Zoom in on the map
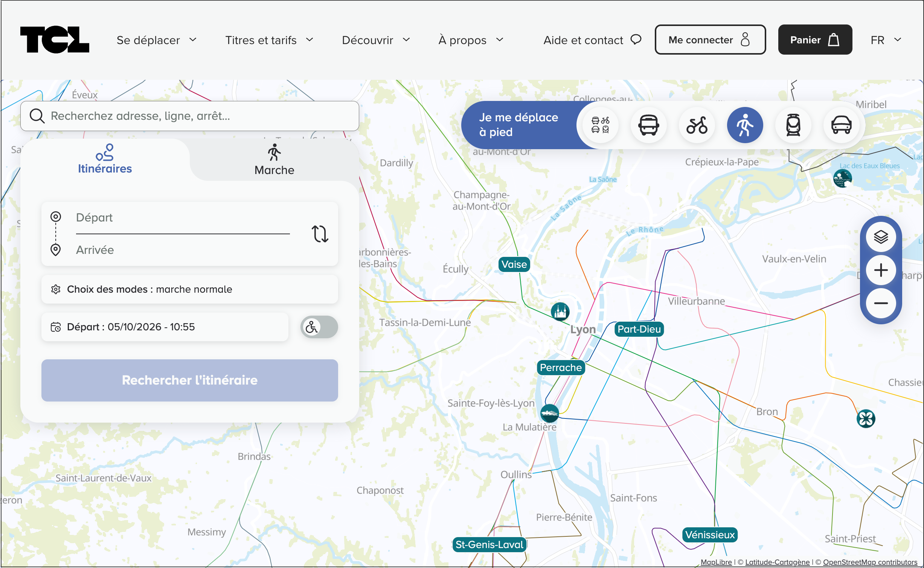The image size is (924, 568). [881, 270]
